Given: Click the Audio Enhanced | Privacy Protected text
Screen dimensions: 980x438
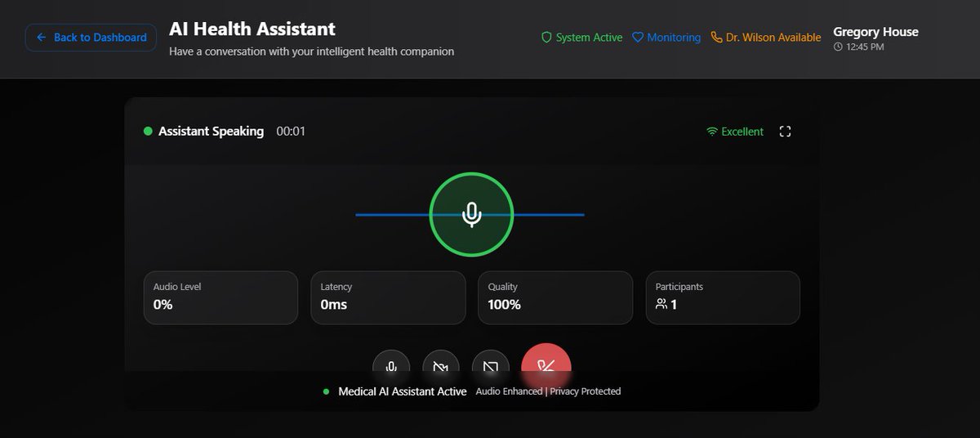Looking at the screenshot, I should [548, 391].
